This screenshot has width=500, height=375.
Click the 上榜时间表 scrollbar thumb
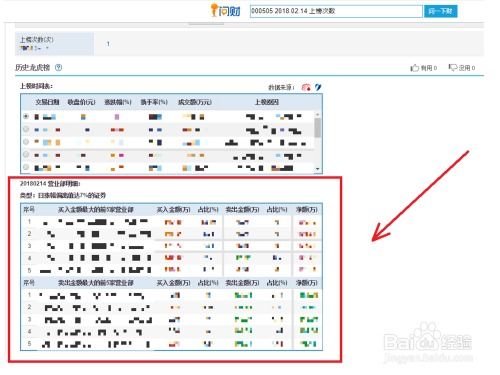318,127
